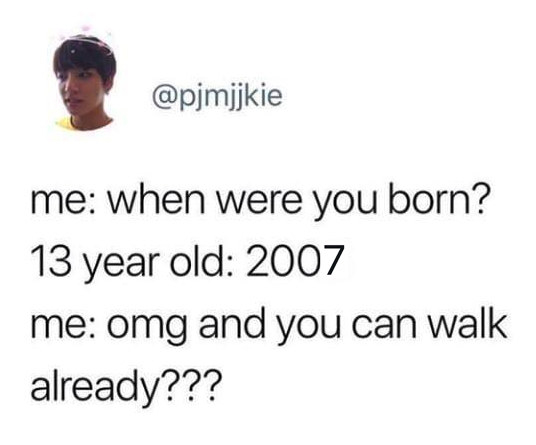
Task: Select the line asking when were you born
Action: (x=259, y=204)
